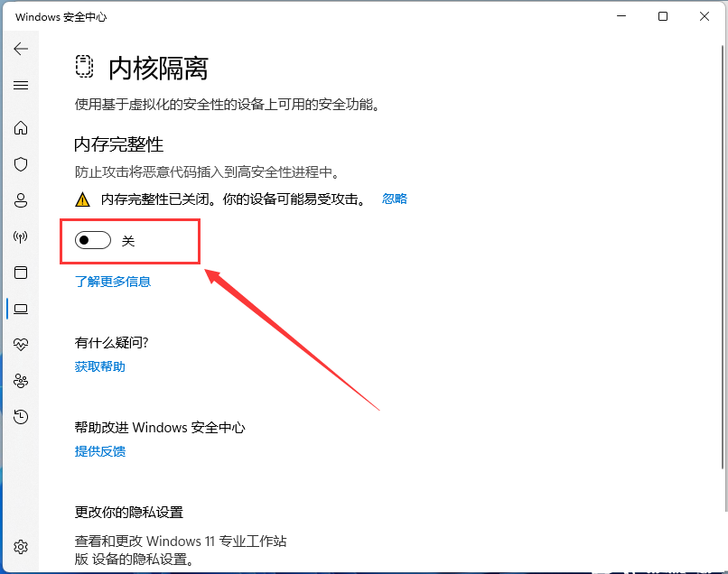Select the virus and threat protection shield icon
Image resolution: width=728 pixels, height=574 pixels.
21,164
